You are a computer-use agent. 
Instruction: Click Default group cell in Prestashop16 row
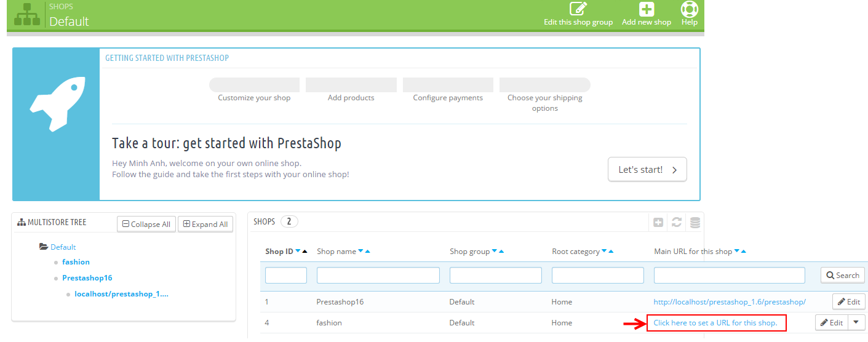pos(462,301)
